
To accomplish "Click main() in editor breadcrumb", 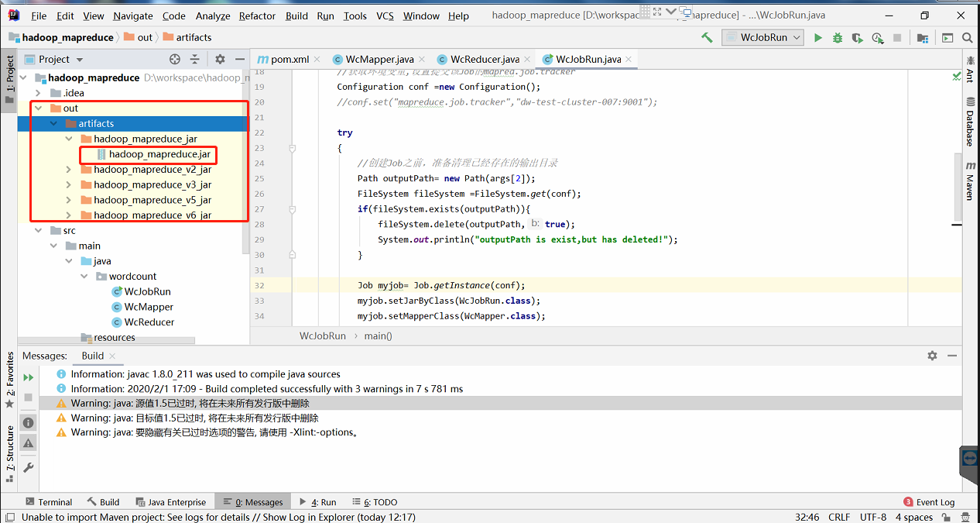I will click(379, 336).
